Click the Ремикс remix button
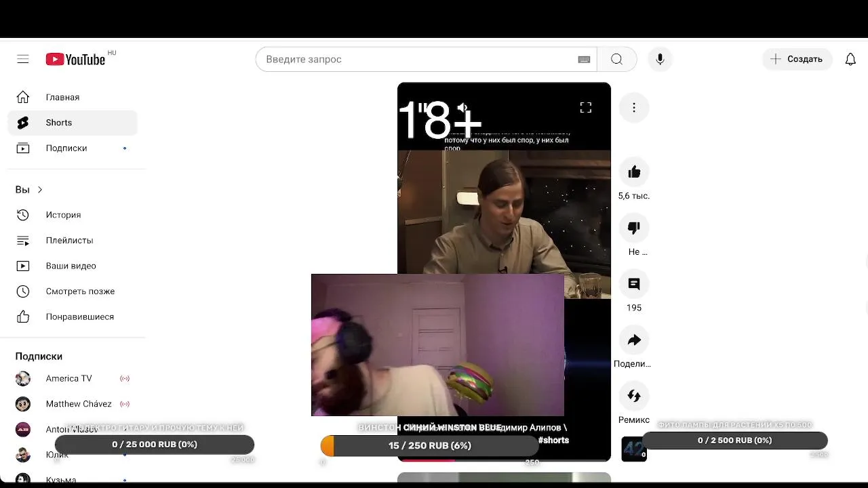868x488 pixels. point(634,396)
